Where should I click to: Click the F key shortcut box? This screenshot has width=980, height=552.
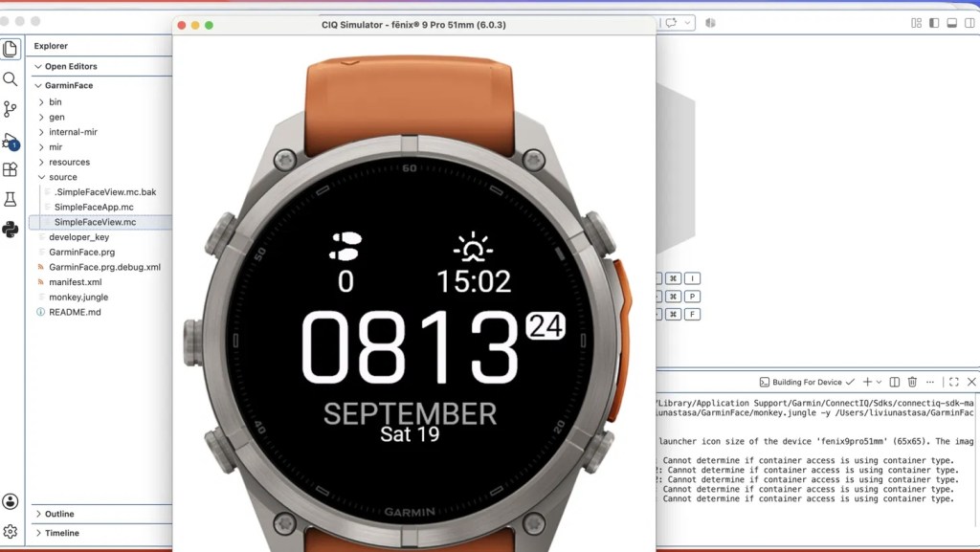click(x=692, y=314)
